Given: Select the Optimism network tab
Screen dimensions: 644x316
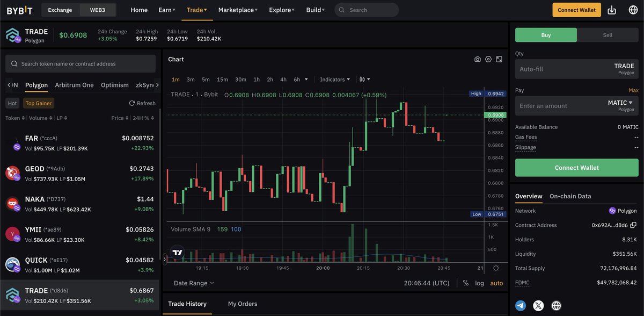Looking at the screenshot, I should (115, 85).
